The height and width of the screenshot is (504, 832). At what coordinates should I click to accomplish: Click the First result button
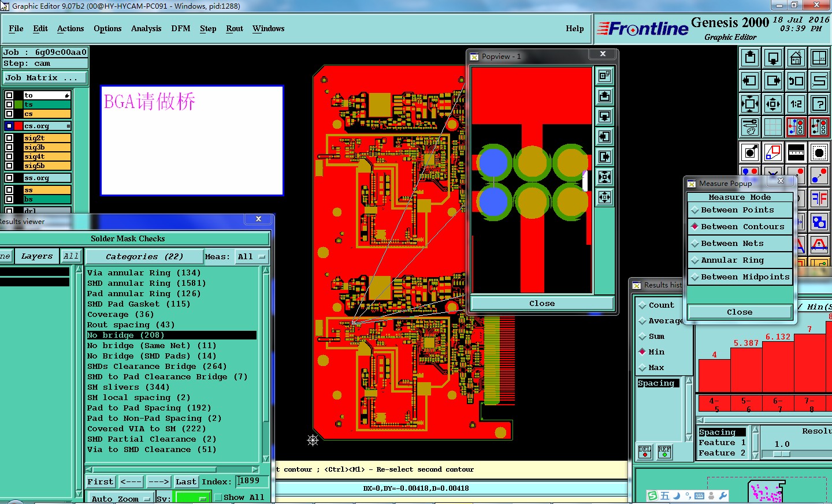point(101,481)
